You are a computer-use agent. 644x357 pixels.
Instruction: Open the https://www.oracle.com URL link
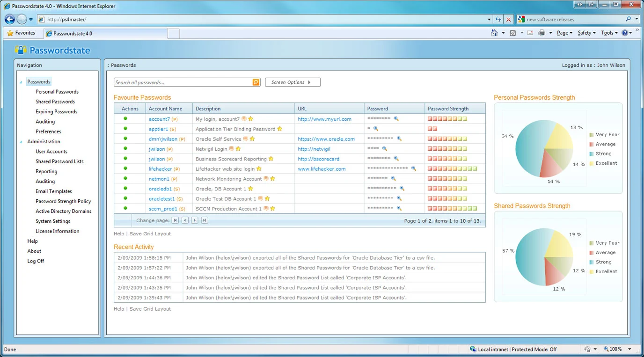click(326, 139)
